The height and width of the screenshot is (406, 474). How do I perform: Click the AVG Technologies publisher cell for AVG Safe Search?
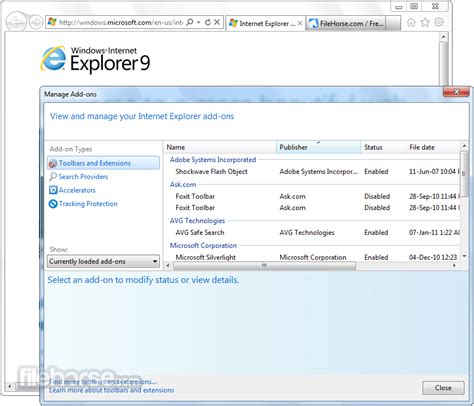(307, 233)
